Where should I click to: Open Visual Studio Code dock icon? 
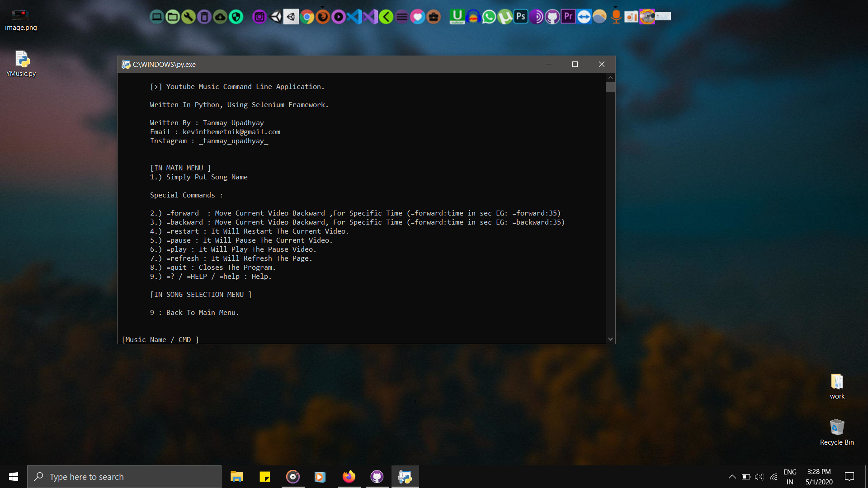coord(354,17)
